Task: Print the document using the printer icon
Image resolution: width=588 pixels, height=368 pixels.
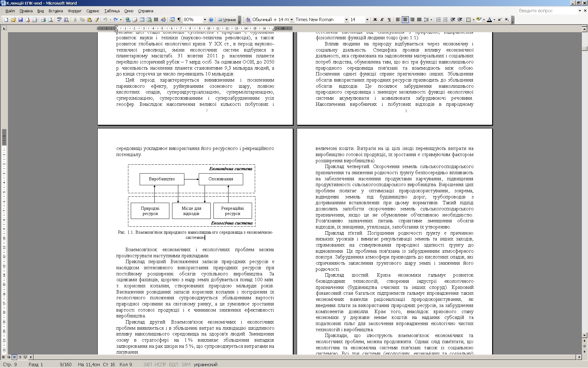Action: point(43,20)
